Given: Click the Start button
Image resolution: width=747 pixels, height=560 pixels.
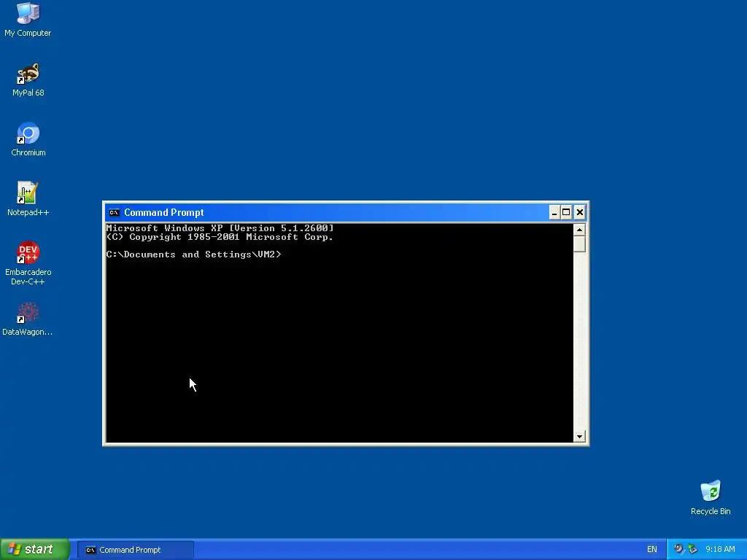Looking at the screenshot, I should tap(34, 550).
